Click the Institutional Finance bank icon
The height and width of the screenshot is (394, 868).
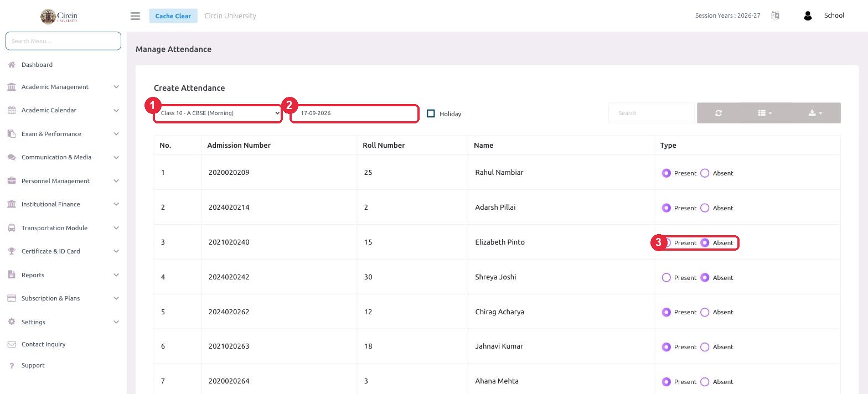point(12,204)
